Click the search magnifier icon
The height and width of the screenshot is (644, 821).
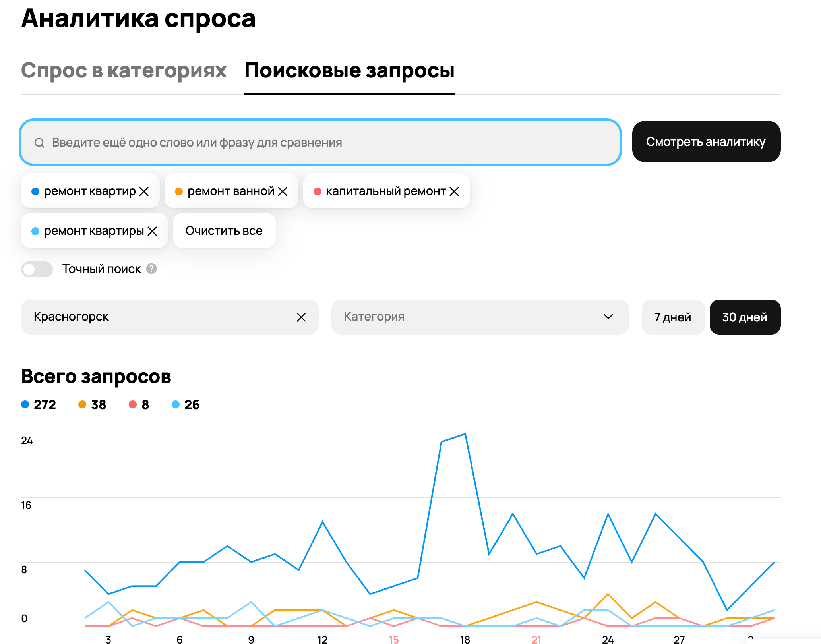tap(39, 143)
